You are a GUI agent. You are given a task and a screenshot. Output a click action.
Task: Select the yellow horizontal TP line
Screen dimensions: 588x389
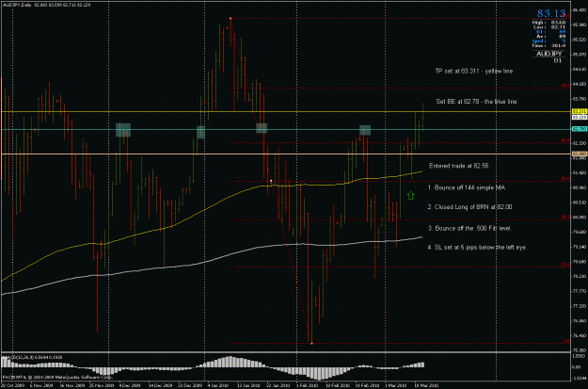286,111
